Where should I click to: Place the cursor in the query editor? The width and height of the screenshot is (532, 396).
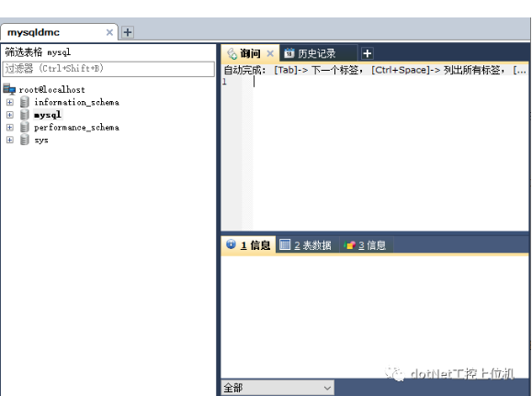(391, 153)
